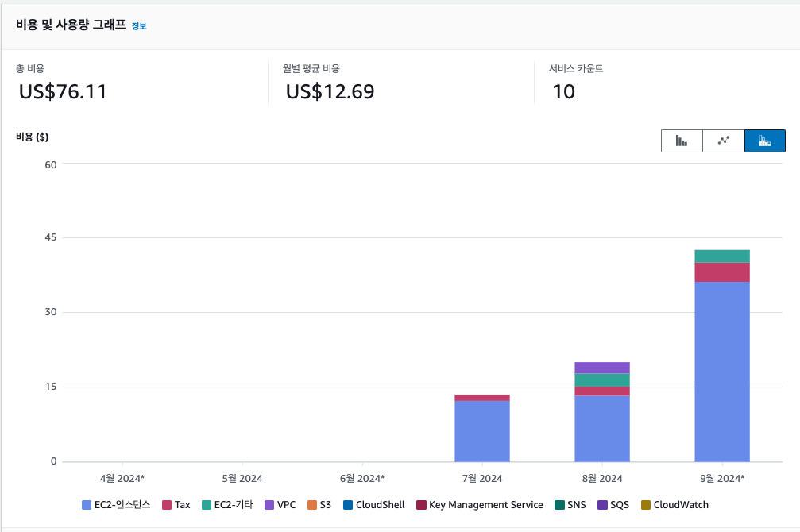Click the S3 legend color swatch
Image resolution: width=800 pixels, height=532 pixels.
(312, 505)
